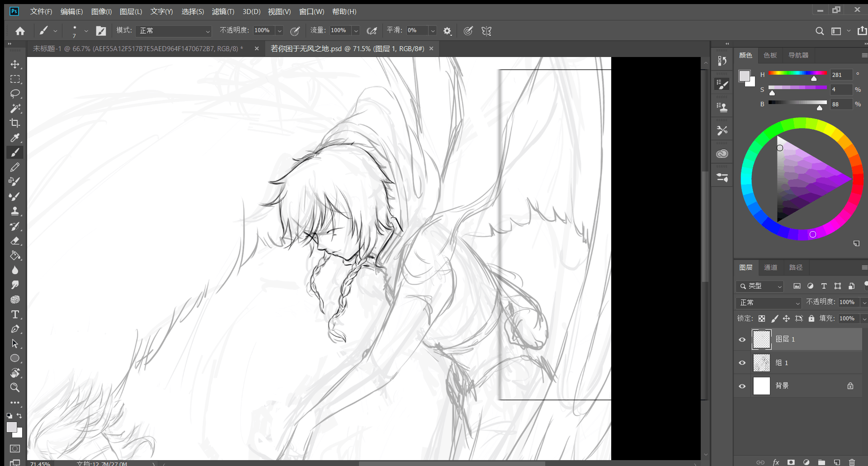Expand the layer blend mode 正常 dropdown
868x466 pixels.
click(769, 303)
